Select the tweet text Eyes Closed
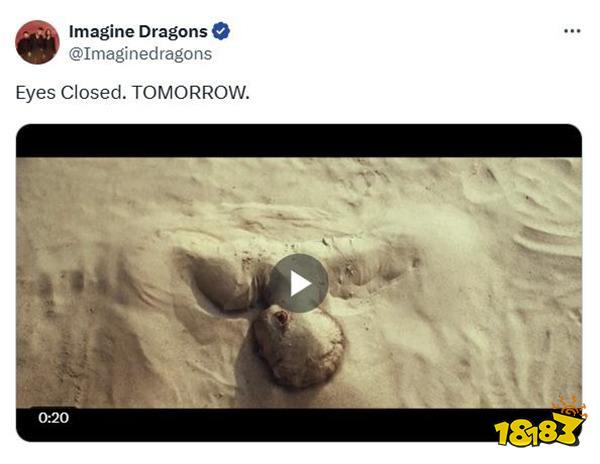Viewport: 600px width, 464px height. coord(71,92)
